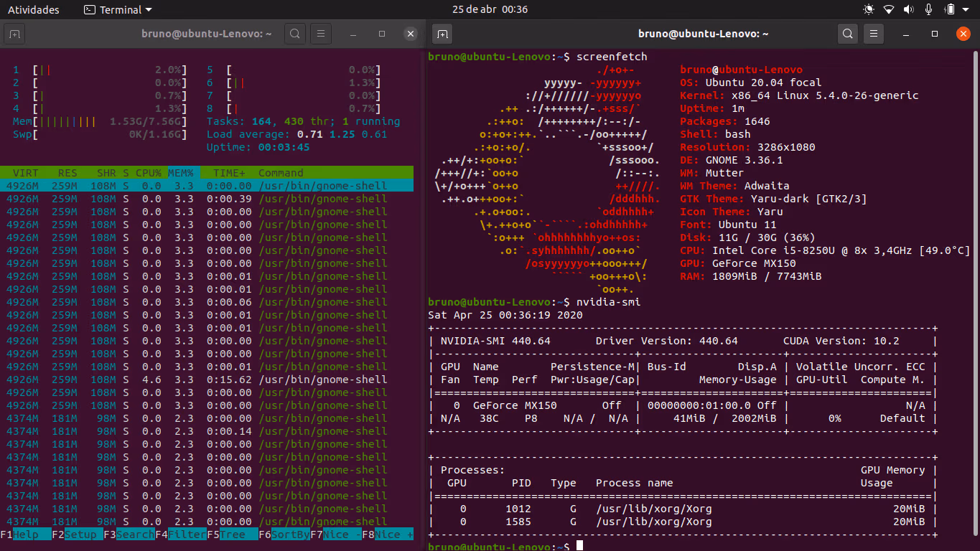
Task: Click the RAM: 1809MiB / 7743MiB line
Action: (x=751, y=276)
